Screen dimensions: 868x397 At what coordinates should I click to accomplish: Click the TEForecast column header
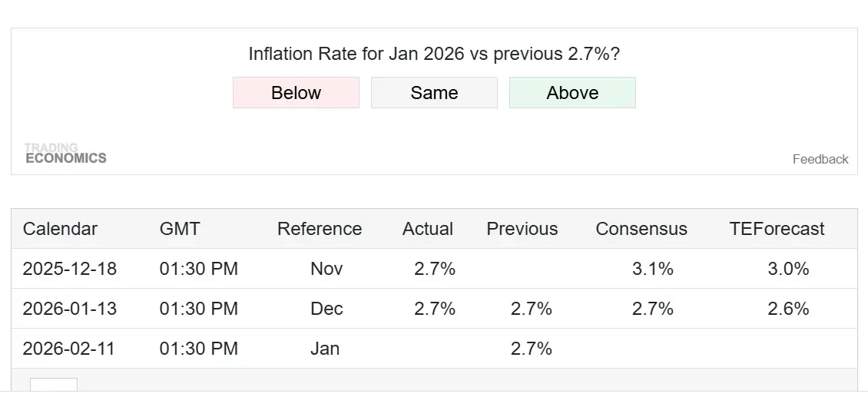tap(777, 229)
